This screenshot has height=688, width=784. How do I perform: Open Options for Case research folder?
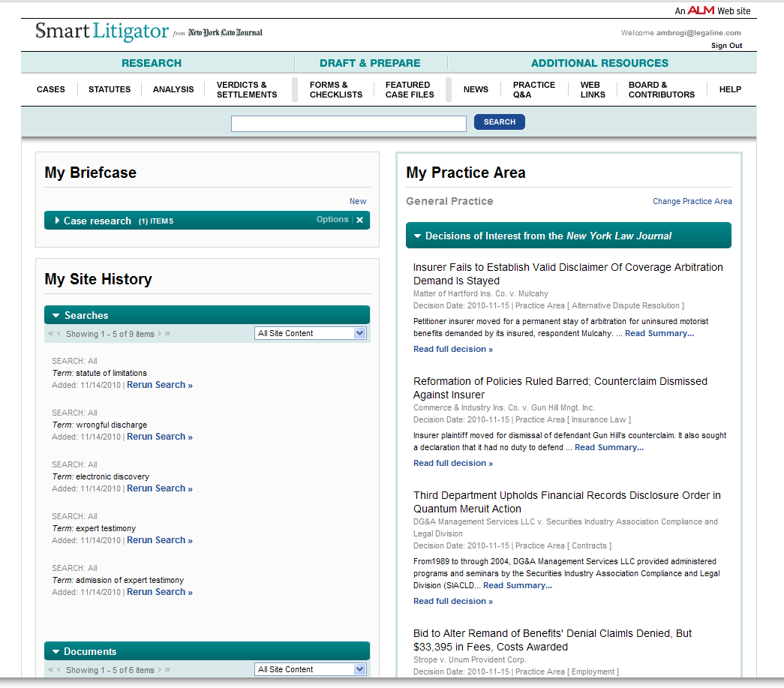pos(332,220)
